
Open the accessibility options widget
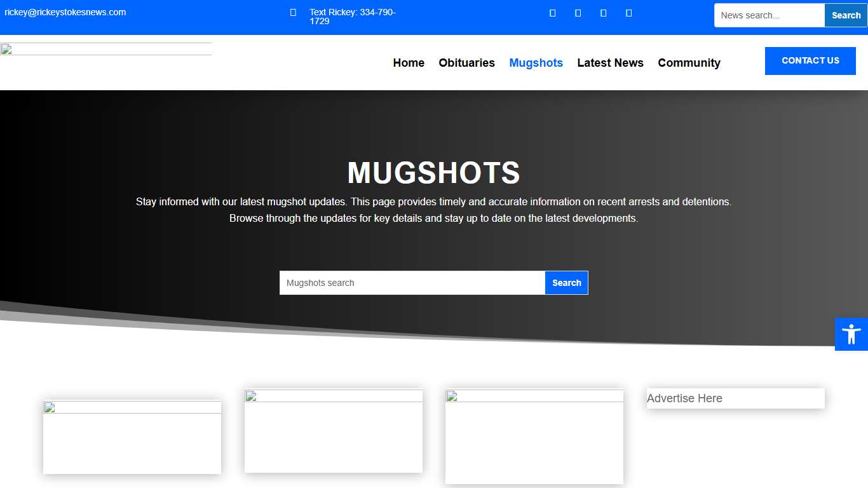[851, 334]
